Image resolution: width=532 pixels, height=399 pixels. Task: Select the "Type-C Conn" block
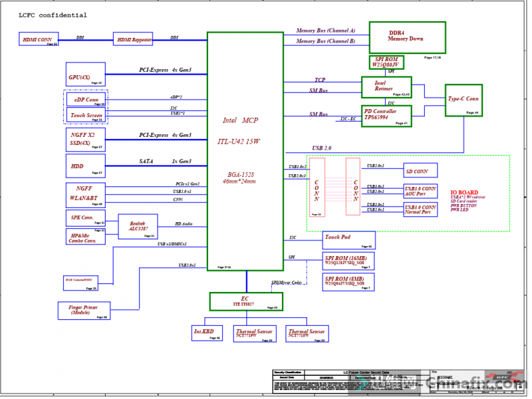click(x=464, y=100)
